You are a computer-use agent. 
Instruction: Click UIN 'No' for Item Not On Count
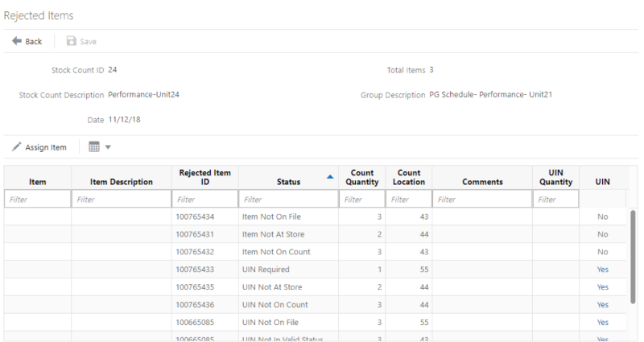[x=602, y=252]
